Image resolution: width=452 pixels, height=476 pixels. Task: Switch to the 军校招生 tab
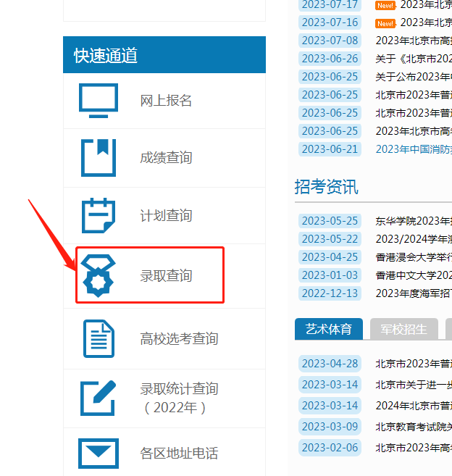[404, 329]
